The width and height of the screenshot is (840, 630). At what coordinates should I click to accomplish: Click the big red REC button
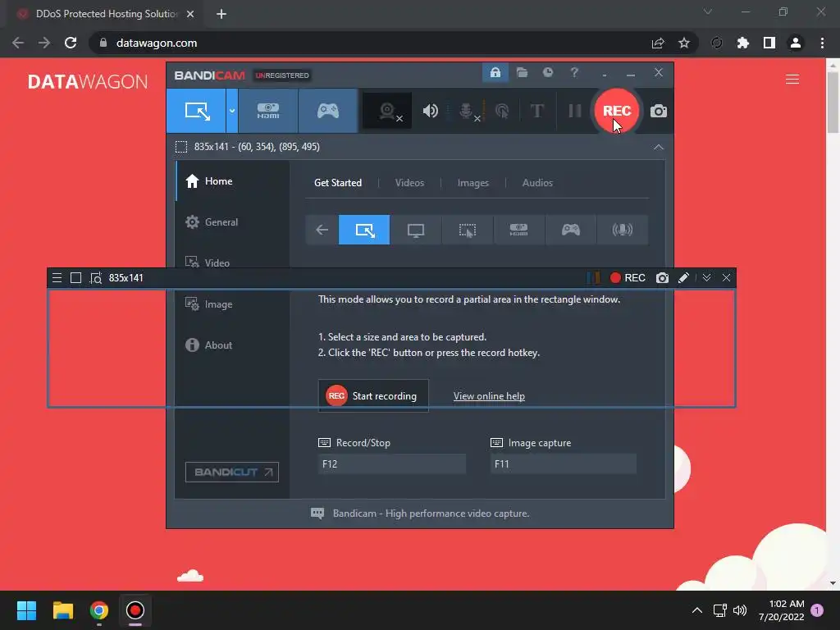pyautogui.click(x=617, y=111)
